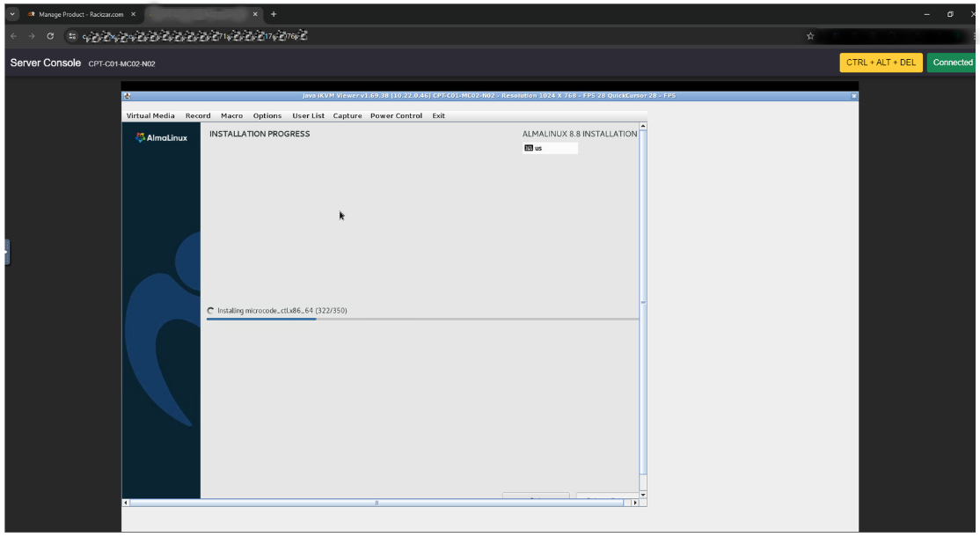Open a new browser tab
This screenshot has height=537, width=980.
pos(274,14)
